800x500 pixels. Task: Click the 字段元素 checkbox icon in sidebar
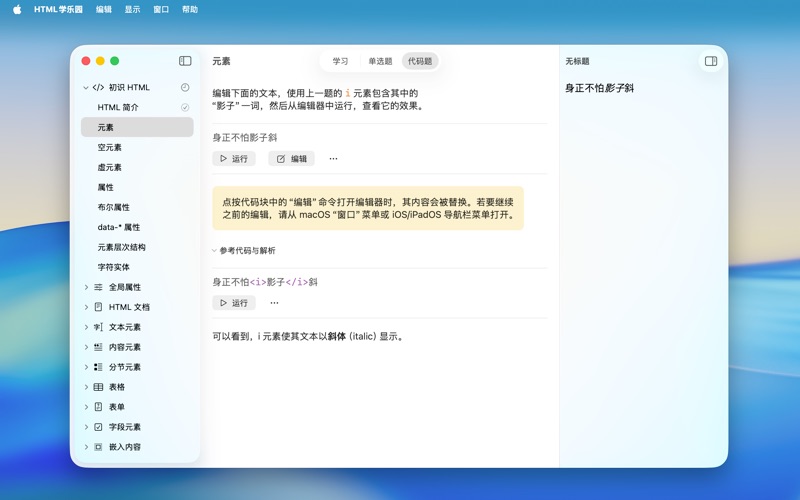click(x=98, y=427)
